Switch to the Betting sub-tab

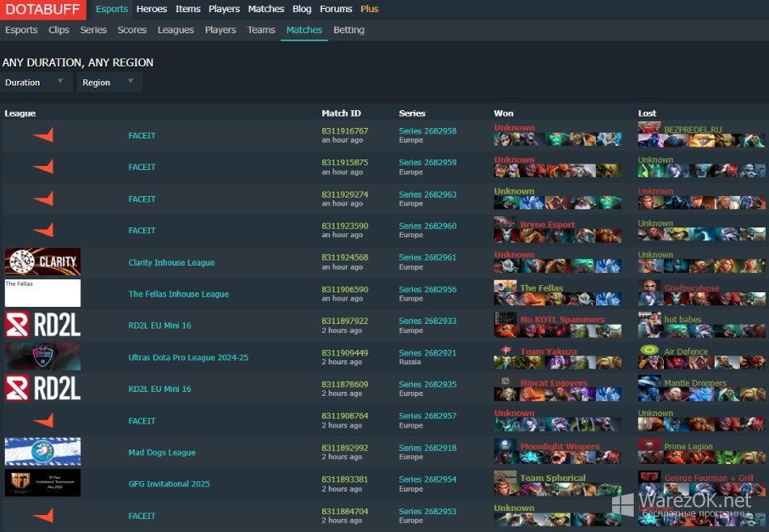pyautogui.click(x=349, y=30)
